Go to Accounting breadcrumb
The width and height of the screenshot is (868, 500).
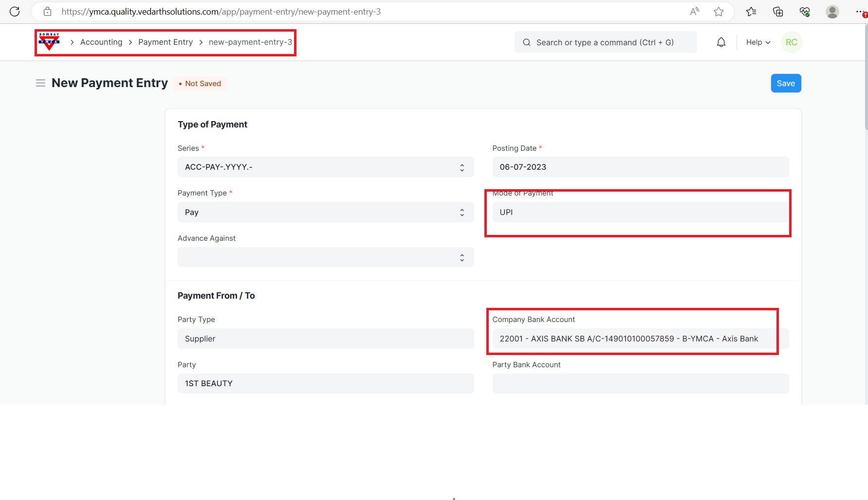pyautogui.click(x=101, y=42)
